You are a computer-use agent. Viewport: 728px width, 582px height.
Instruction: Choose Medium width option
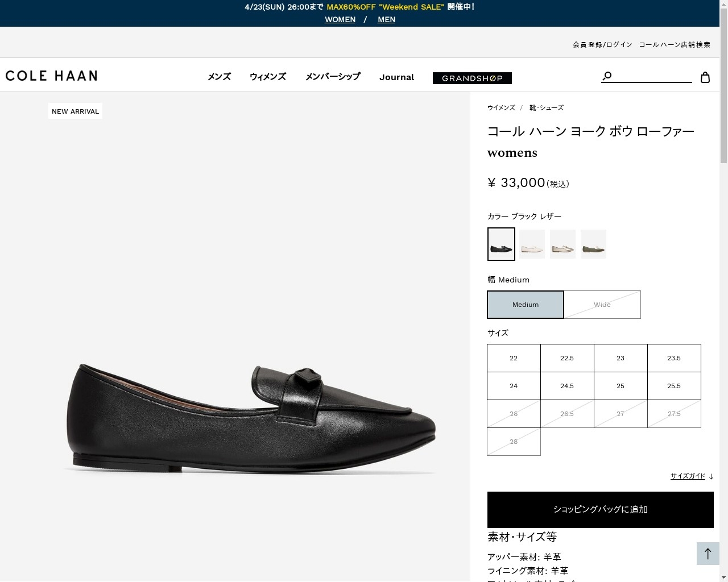pyautogui.click(x=526, y=305)
